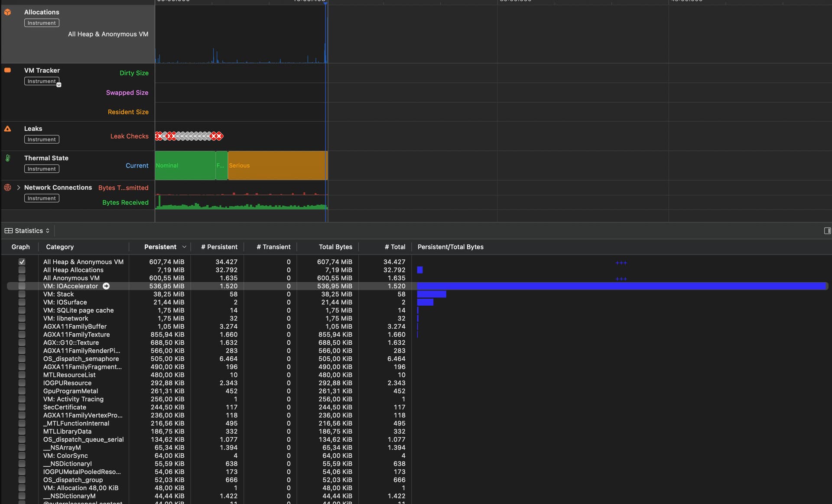Viewport: 832px width, 504px height.
Task: Open the Persistent column sort dropdown
Action: pos(185,247)
